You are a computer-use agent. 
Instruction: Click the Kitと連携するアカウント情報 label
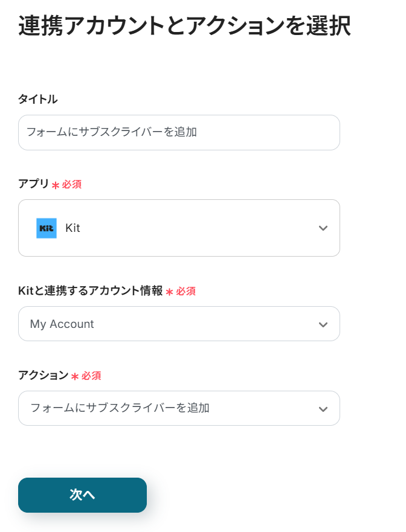point(91,291)
